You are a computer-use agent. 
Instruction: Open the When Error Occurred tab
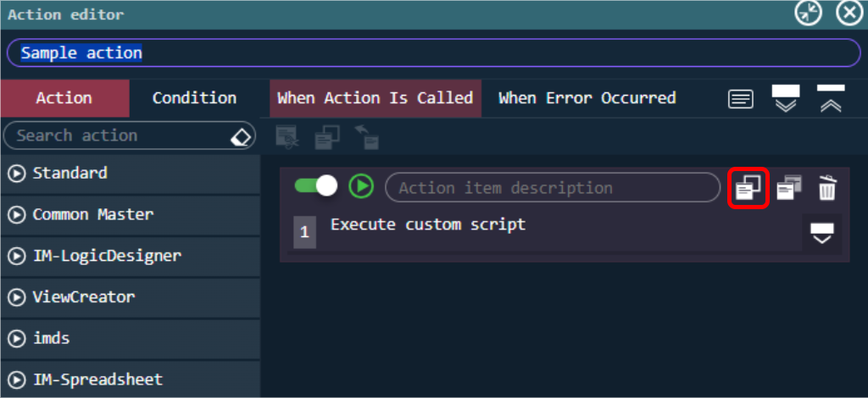[587, 98]
